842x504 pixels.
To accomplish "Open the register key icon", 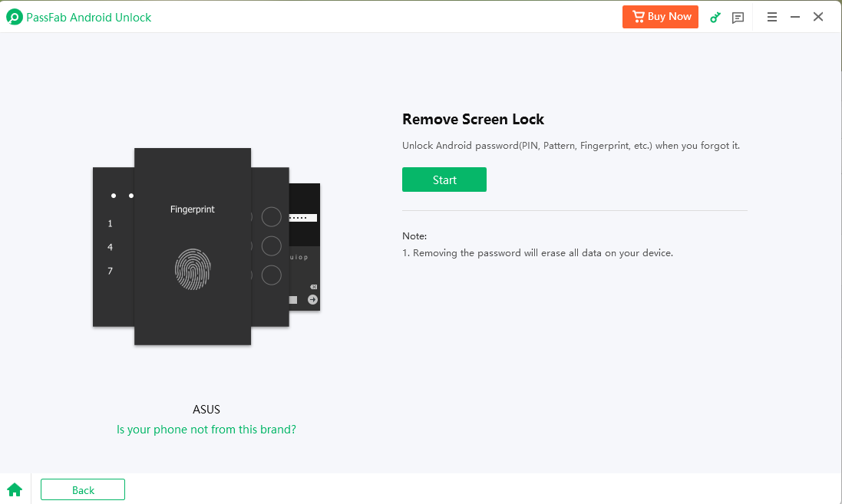I will pyautogui.click(x=715, y=17).
